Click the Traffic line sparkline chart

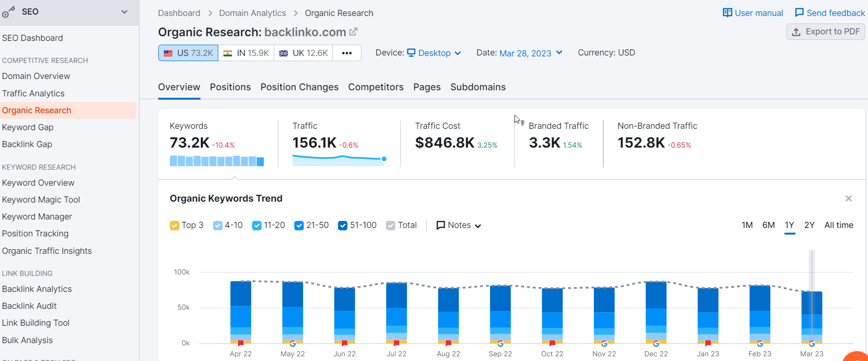tap(339, 160)
